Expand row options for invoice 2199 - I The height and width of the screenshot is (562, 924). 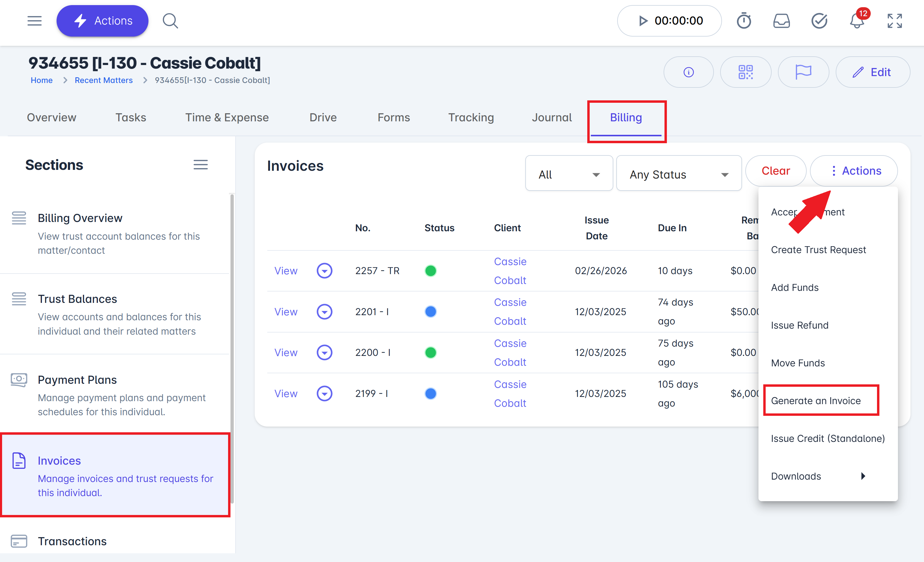pyautogui.click(x=324, y=393)
